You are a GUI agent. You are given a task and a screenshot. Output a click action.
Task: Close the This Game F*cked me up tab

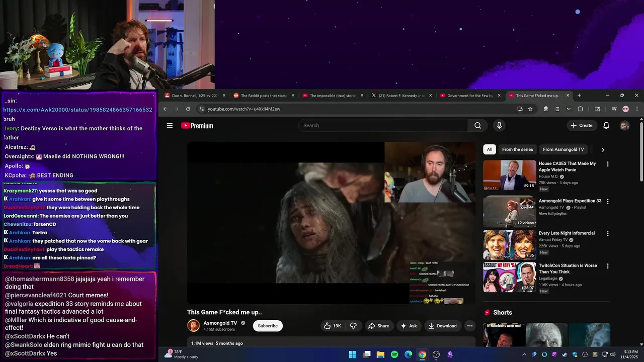[568, 96]
